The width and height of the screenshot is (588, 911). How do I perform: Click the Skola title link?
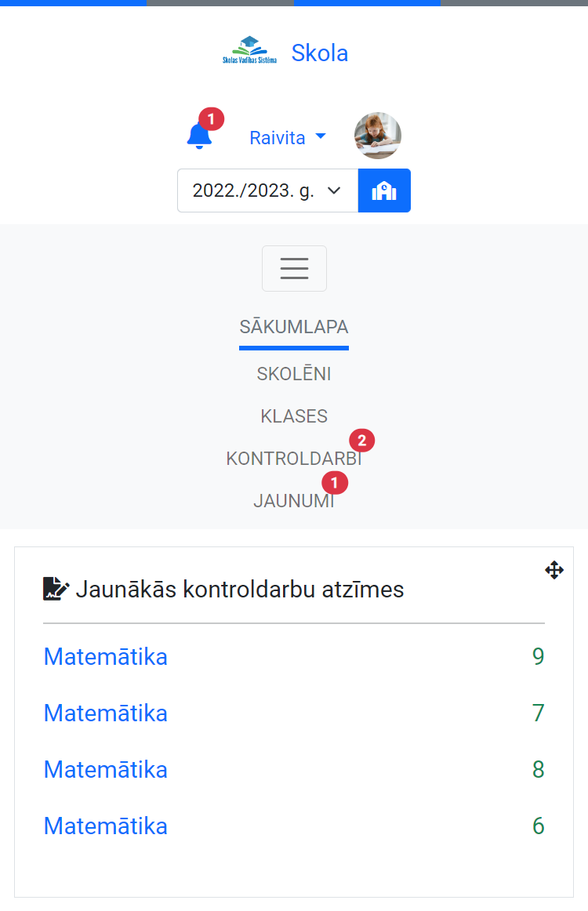(320, 53)
